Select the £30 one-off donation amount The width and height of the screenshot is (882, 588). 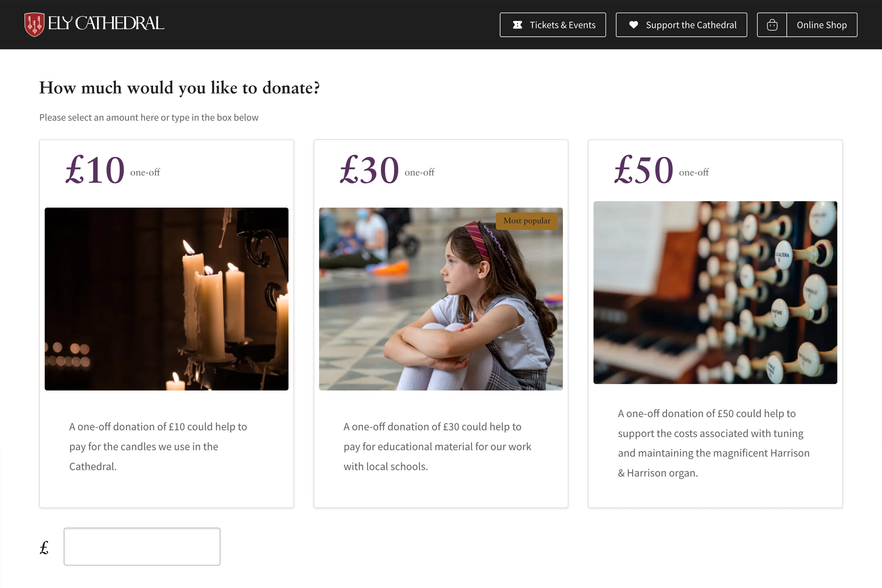coord(369,171)
